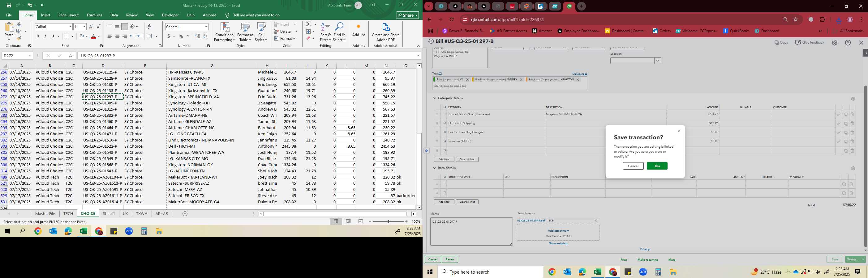Viewport: 868px width, 278px height.
Task: Open the Formulas ribbon tab
Action: tap(94, 15)
